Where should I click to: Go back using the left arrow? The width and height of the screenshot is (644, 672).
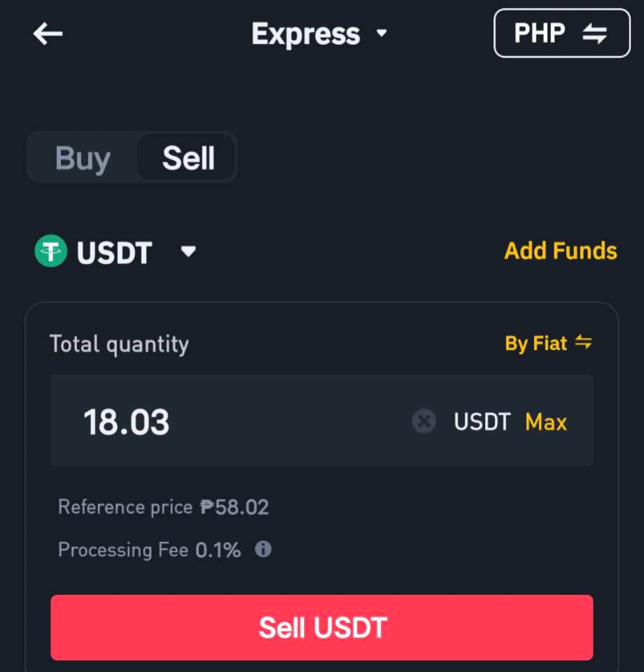click(x=48, y=34)
